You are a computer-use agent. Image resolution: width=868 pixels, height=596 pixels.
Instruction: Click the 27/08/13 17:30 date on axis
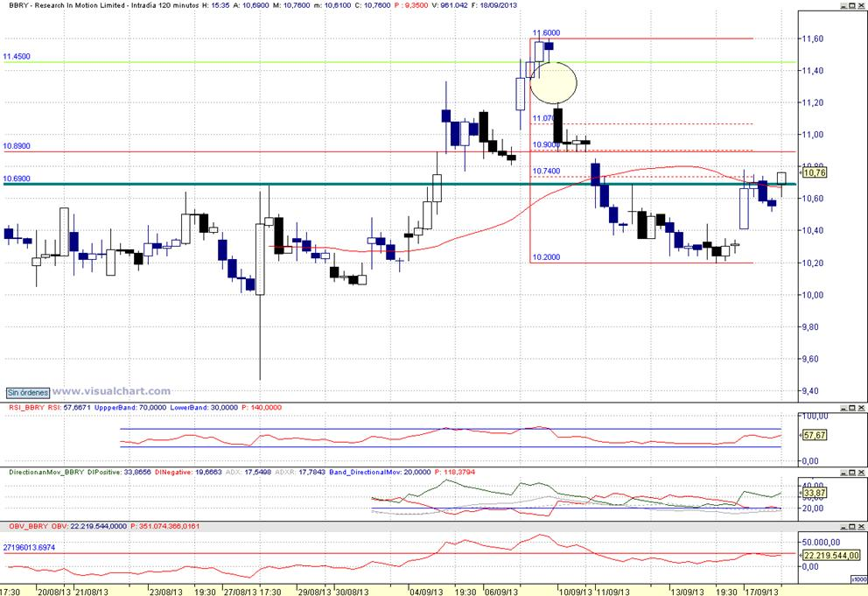252,592
